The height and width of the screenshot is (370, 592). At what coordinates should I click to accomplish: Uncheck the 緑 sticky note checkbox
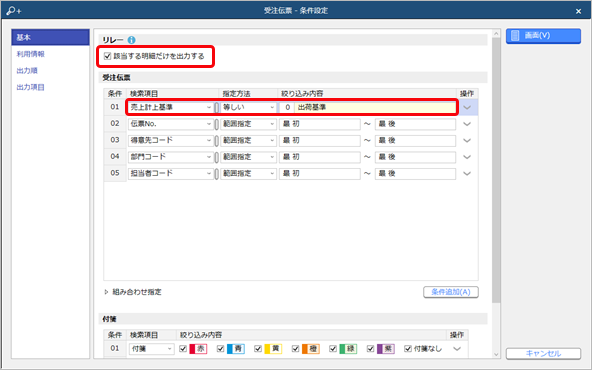click(333, 348)
